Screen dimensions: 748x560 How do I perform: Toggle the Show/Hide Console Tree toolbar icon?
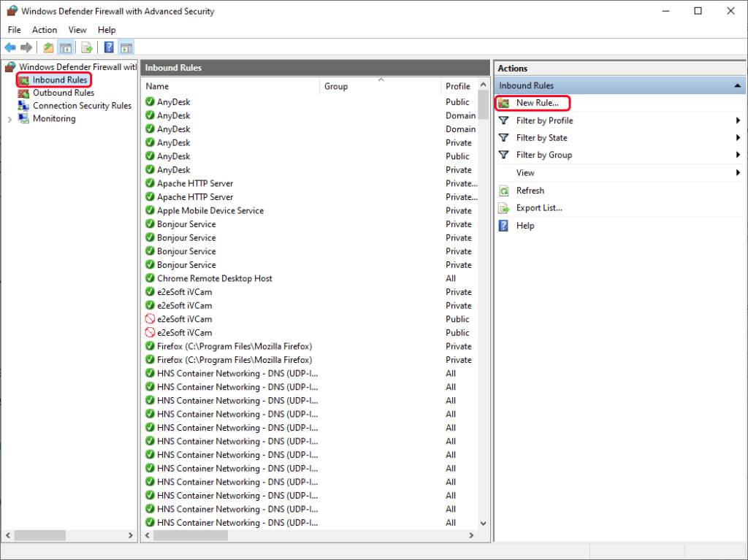[x=65, y=47]
